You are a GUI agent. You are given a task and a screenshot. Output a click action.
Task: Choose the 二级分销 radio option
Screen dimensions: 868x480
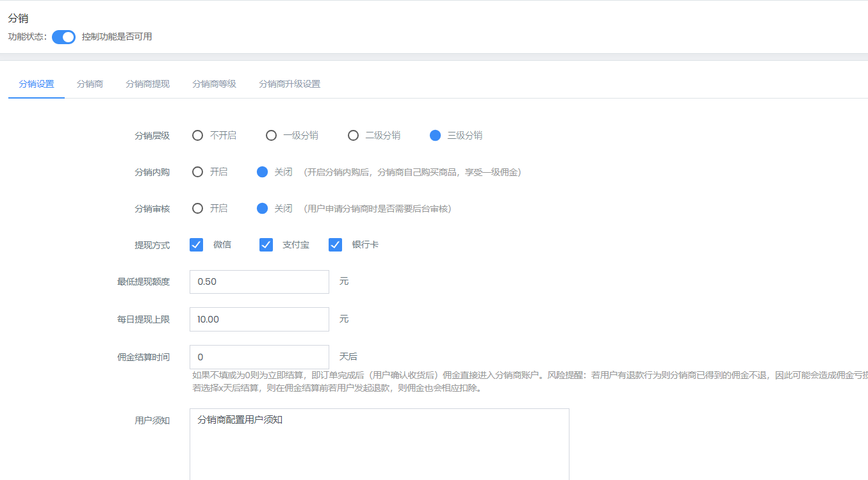353,136
